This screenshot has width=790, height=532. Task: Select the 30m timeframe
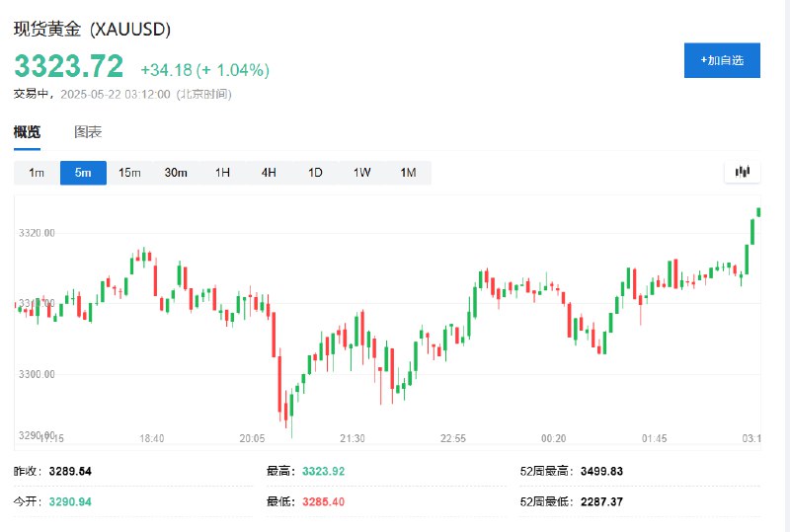pos(176,173)
